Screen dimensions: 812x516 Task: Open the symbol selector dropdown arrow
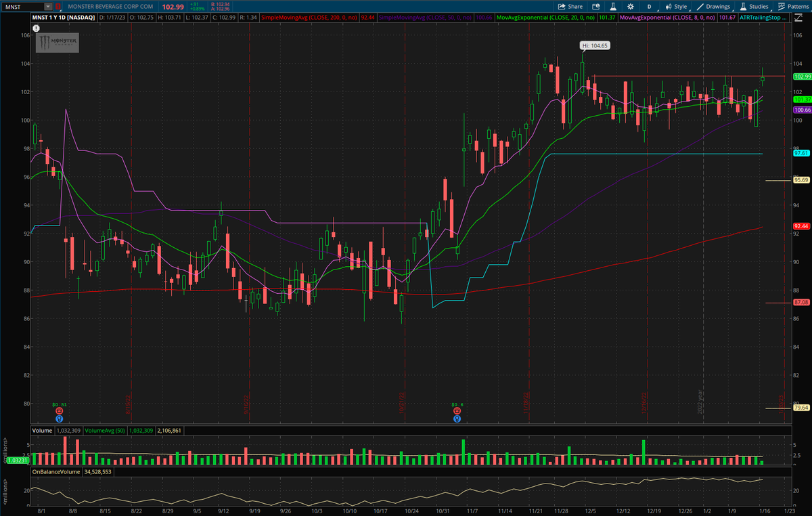tap(49, 6)
